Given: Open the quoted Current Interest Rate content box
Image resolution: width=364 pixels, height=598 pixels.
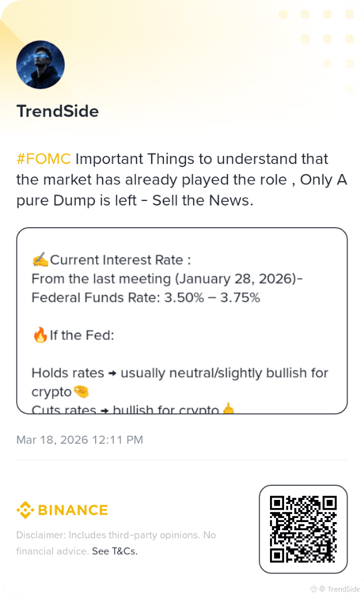Looking at the screenshot, I should point(182,321).
